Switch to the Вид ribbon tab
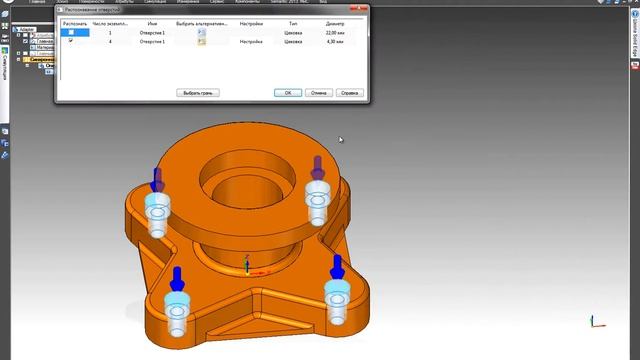This screenshot has height=360, width=640. point(323,2)
